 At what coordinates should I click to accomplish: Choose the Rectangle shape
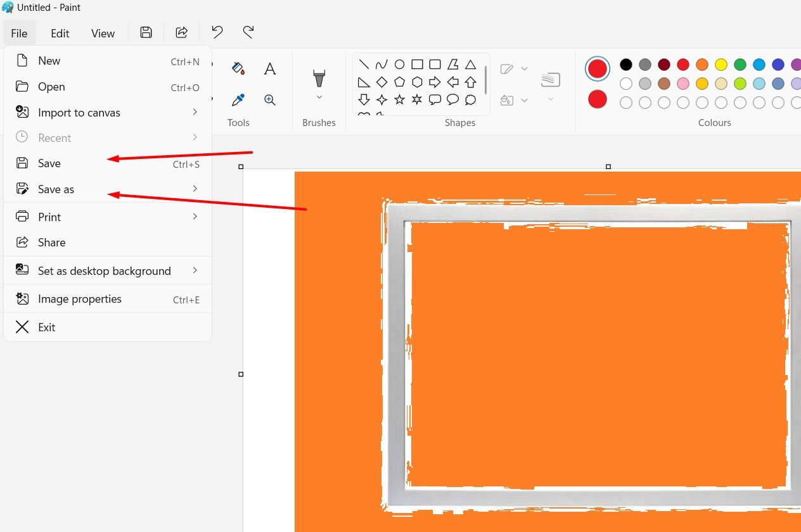click(x=417, y=64)
